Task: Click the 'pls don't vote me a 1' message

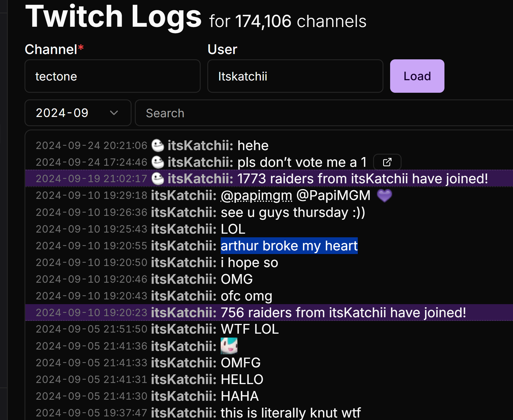Action: point(302,162)
